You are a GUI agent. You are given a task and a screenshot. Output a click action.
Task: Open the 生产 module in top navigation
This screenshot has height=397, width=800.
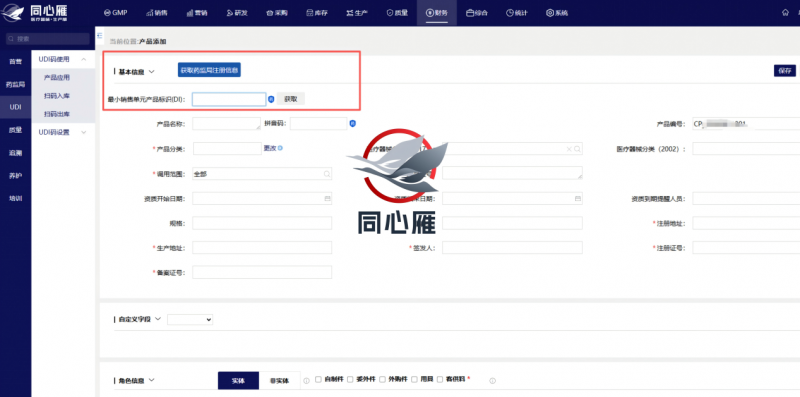tap(357, 13)
